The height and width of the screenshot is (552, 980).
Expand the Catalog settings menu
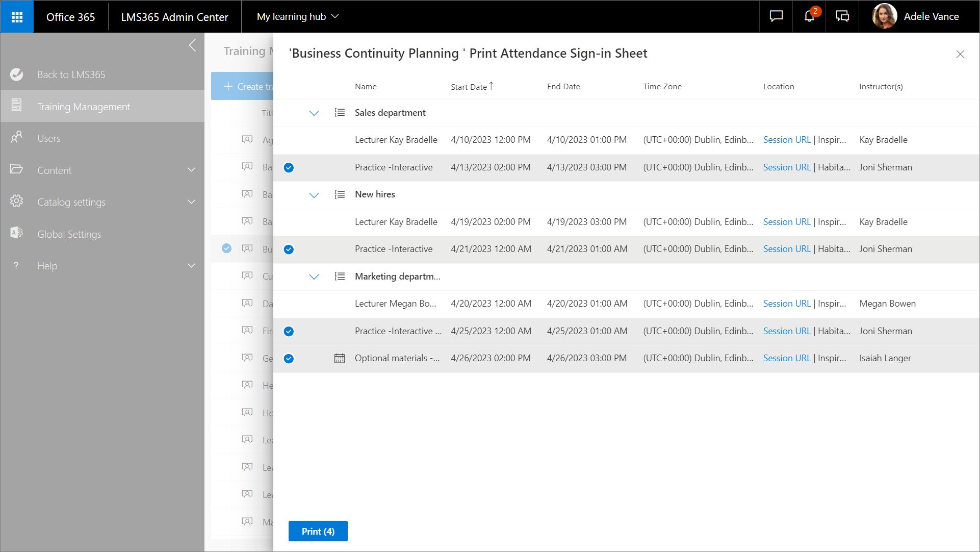(x=191, y=202)
